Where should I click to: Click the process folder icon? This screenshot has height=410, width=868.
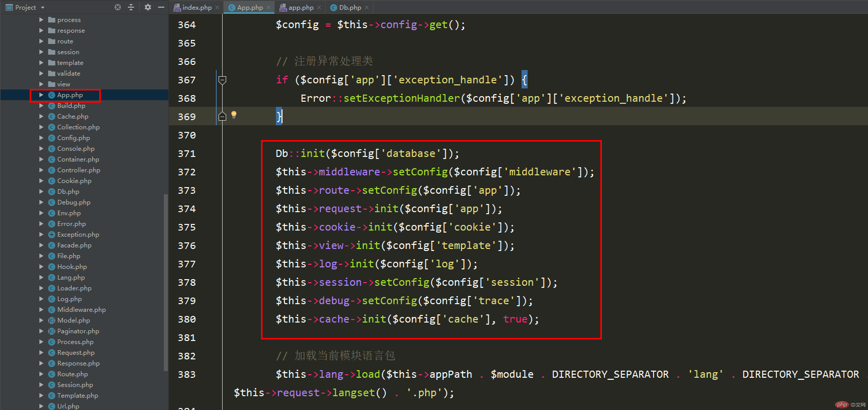(x=52, y=20)
